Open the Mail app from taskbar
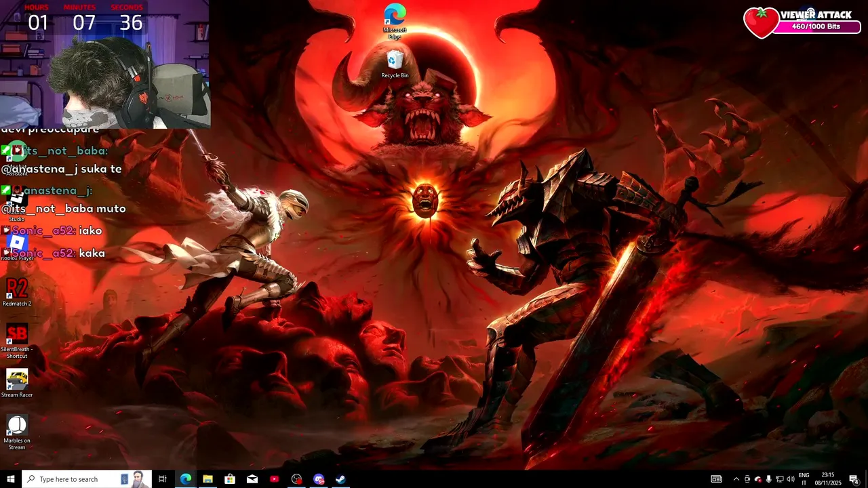 252,479
